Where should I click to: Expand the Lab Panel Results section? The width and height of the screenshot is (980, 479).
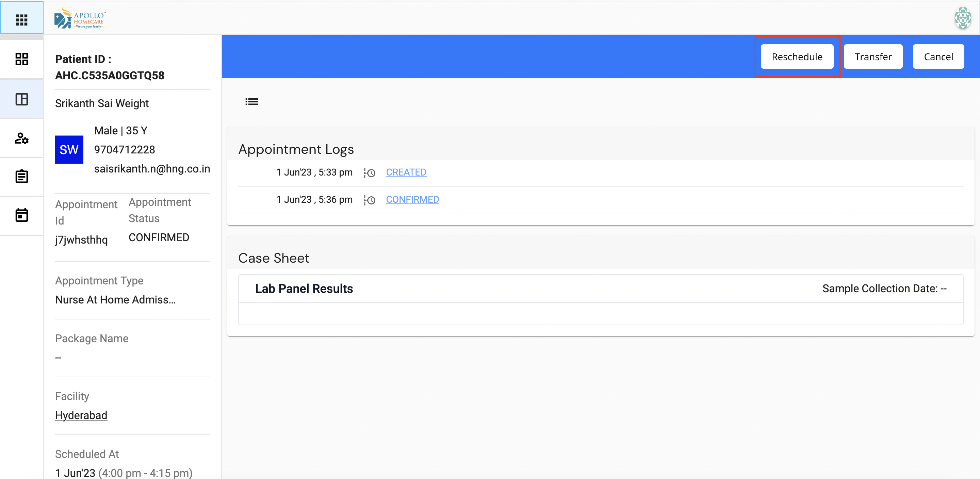pos(304,289)
